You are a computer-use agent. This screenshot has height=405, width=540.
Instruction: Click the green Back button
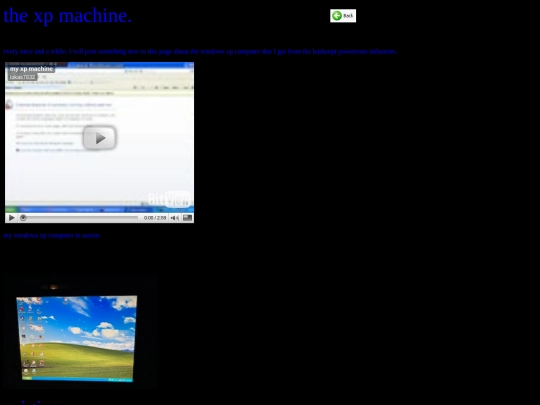pyautogui.click(x=343, y=16)
